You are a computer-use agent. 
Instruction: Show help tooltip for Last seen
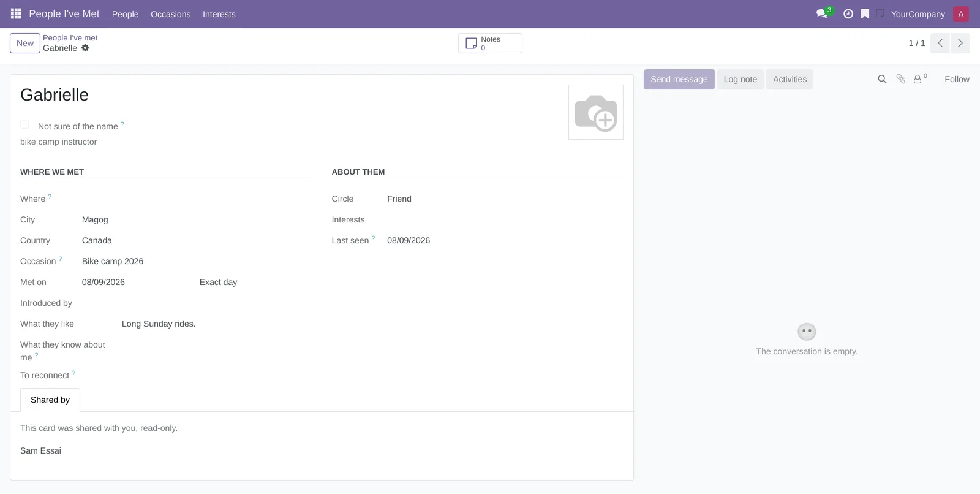pos(373,238)
